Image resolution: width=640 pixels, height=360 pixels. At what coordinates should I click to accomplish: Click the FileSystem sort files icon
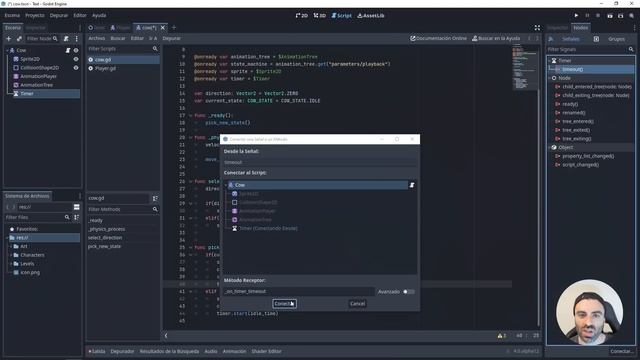[x=76, y=218]
